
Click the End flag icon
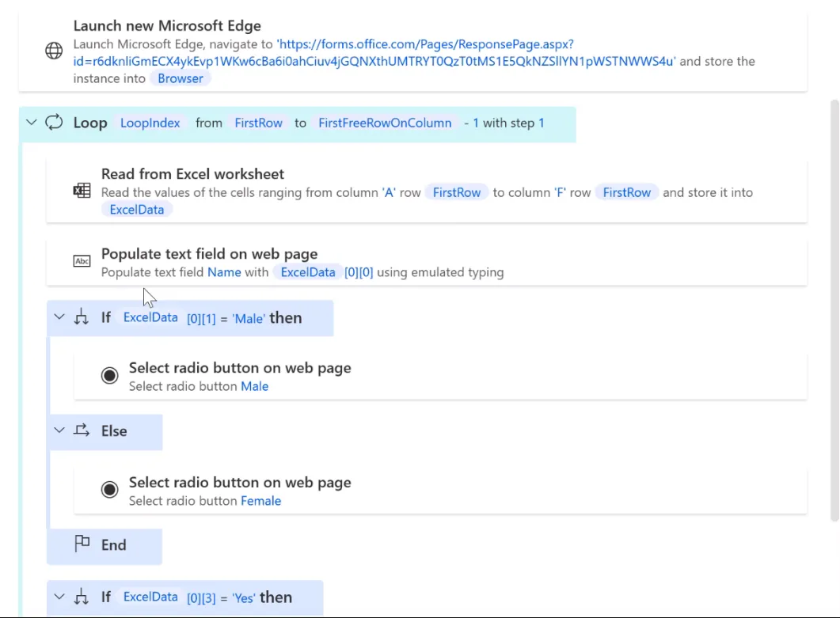82,544
